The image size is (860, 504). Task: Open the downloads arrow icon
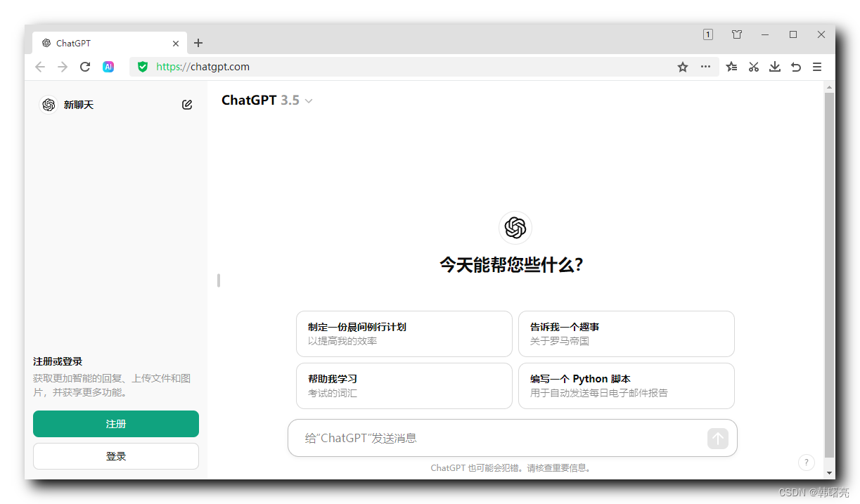775,67
